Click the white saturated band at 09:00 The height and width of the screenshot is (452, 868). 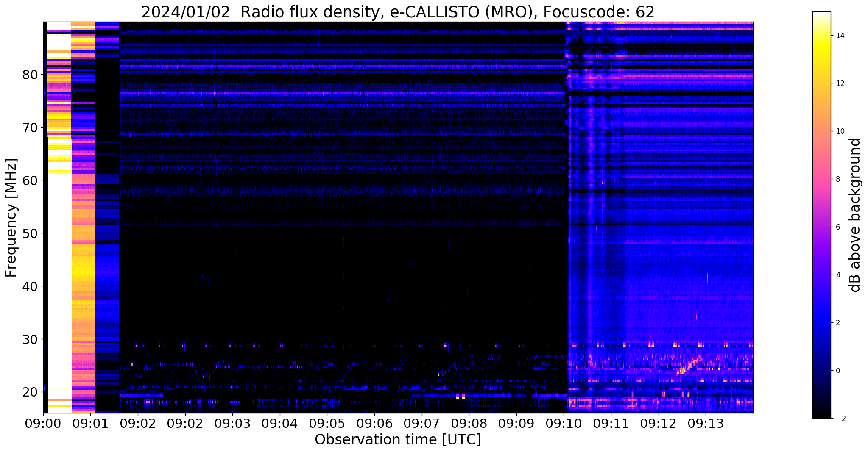pos(59,217)
